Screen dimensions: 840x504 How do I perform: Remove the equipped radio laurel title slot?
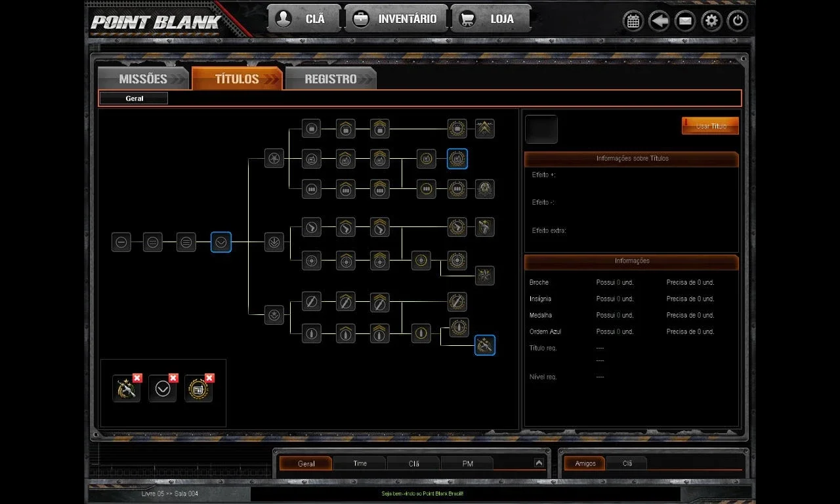point(209,378)
